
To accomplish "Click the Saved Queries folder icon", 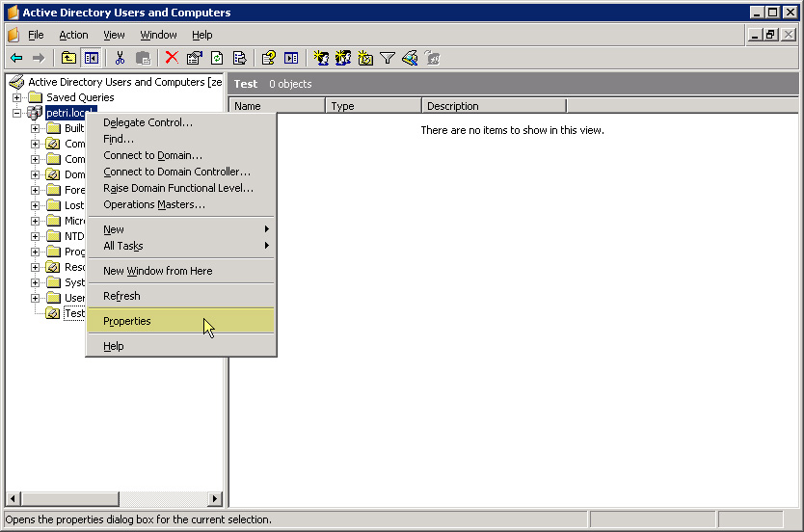I will point(36,97).
